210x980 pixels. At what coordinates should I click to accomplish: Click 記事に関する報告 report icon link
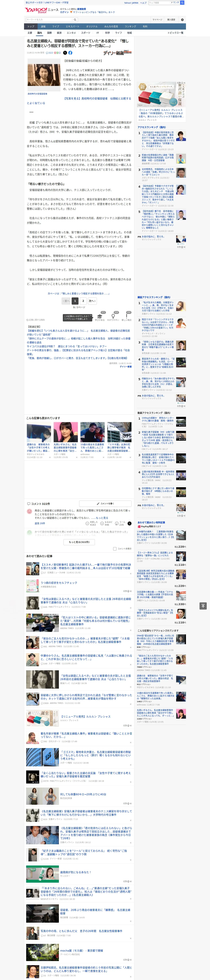[35, 320]
